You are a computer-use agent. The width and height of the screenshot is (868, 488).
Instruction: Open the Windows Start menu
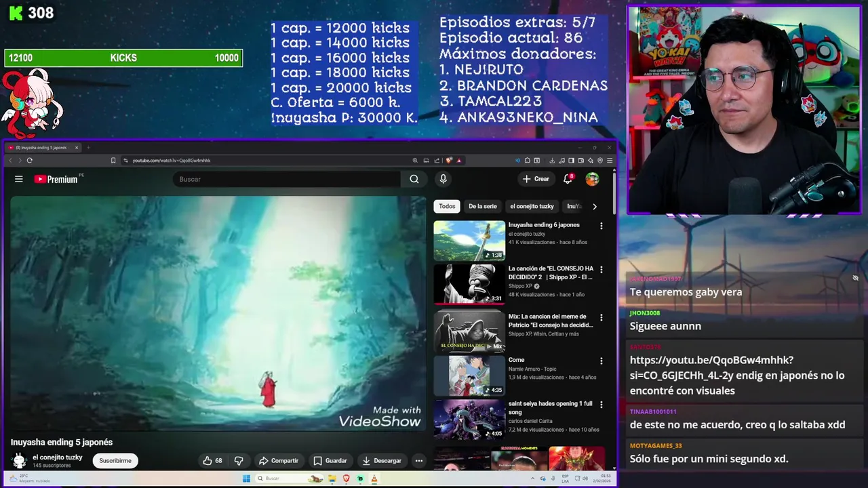click(246, 479)
